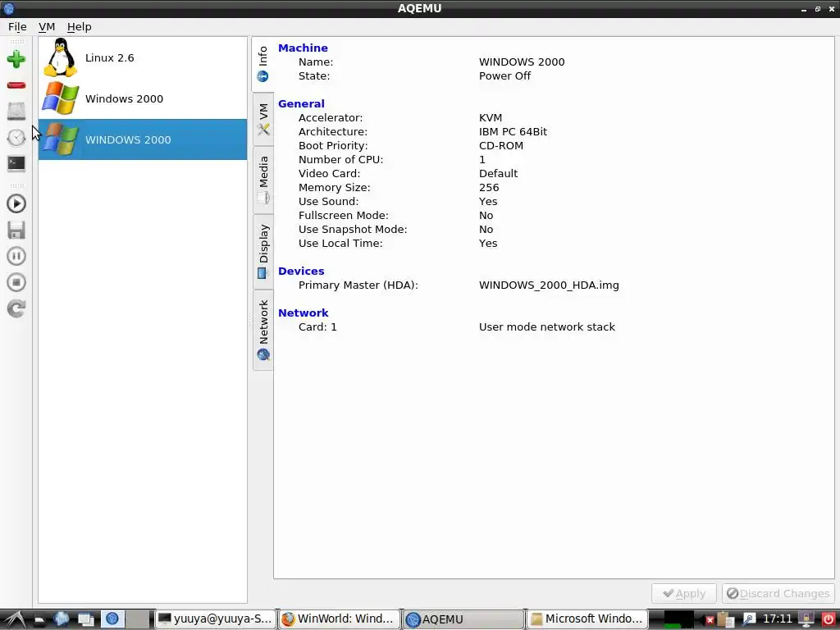Click the clipboard icon in the system tray
The width and height of the screenshot is (840, 630).
point(725,619)
